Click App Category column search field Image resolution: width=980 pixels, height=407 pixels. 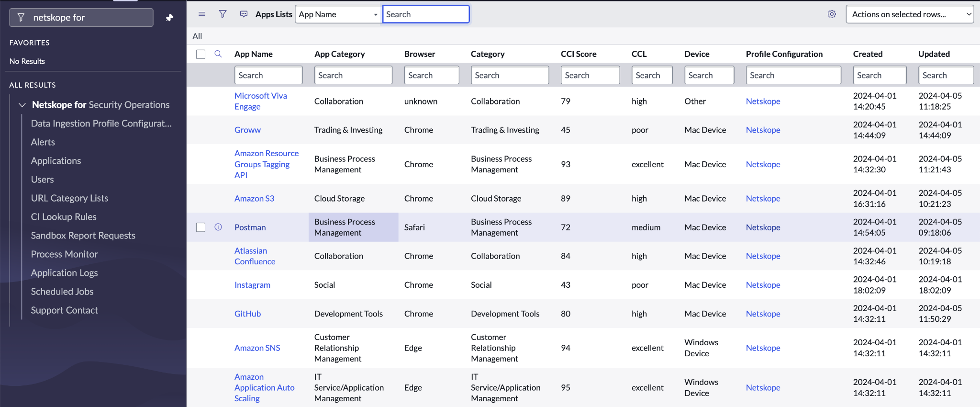353,75
